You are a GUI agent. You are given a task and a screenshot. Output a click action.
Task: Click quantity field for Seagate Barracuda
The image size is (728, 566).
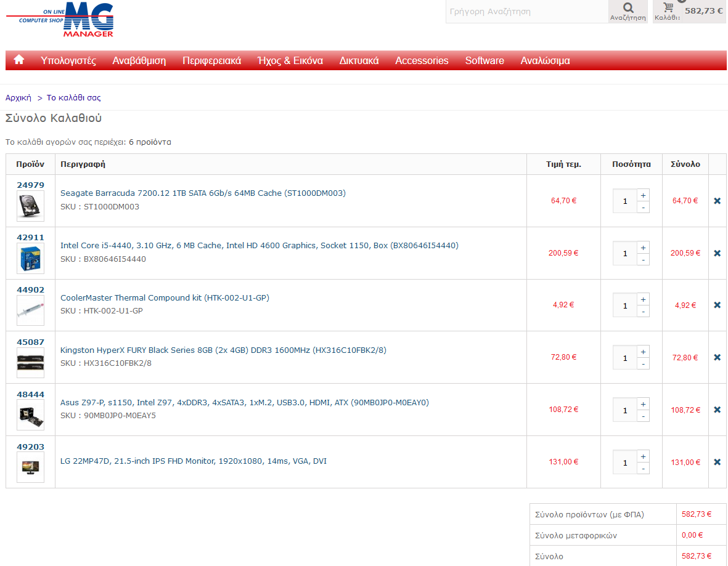pyautogui.click(x=625, y=201)
